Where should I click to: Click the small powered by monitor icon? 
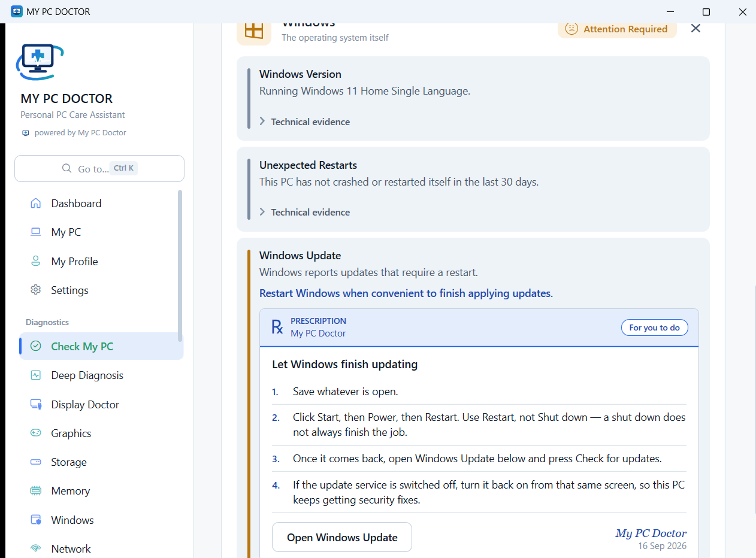click(x=25, y=133)
